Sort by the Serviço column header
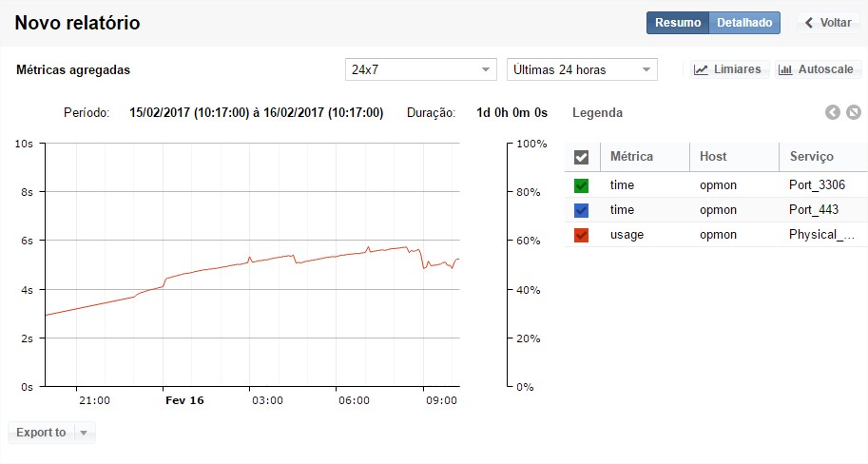868x464 pixels. pyautogui.click(x=811, y=157)
